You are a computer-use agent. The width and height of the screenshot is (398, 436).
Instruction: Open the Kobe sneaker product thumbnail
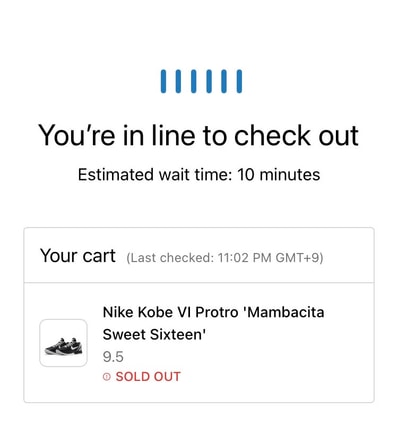pos(63,343)
